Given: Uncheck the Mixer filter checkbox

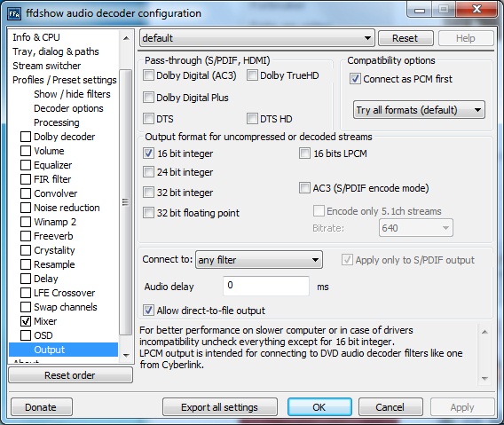Looking at the screenshot, I should [26, 321].
